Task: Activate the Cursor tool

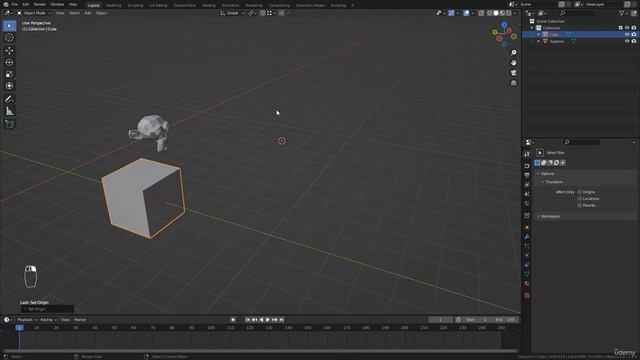Action: [9, 38]
